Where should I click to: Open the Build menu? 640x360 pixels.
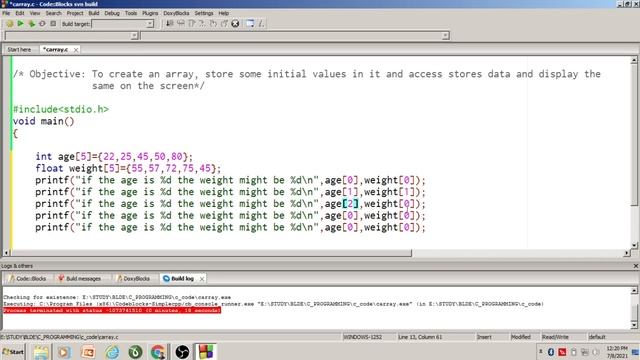(x=94, y=13)
